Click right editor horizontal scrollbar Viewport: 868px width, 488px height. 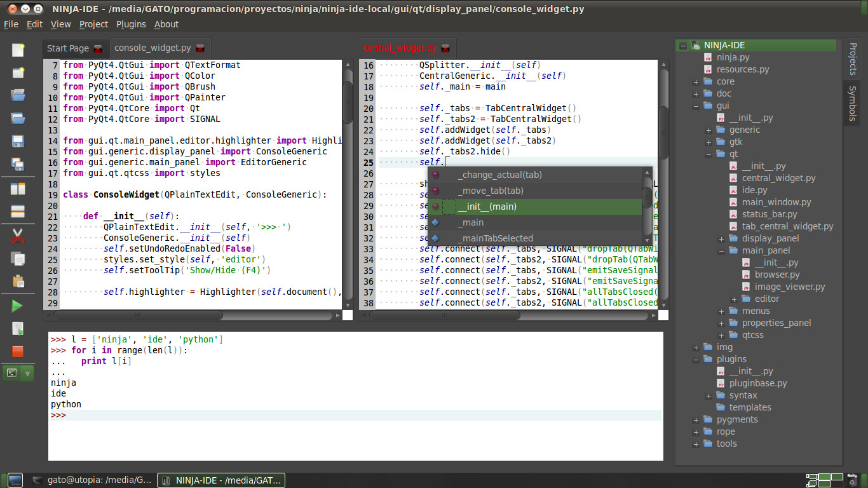click(x=509, y=315)
